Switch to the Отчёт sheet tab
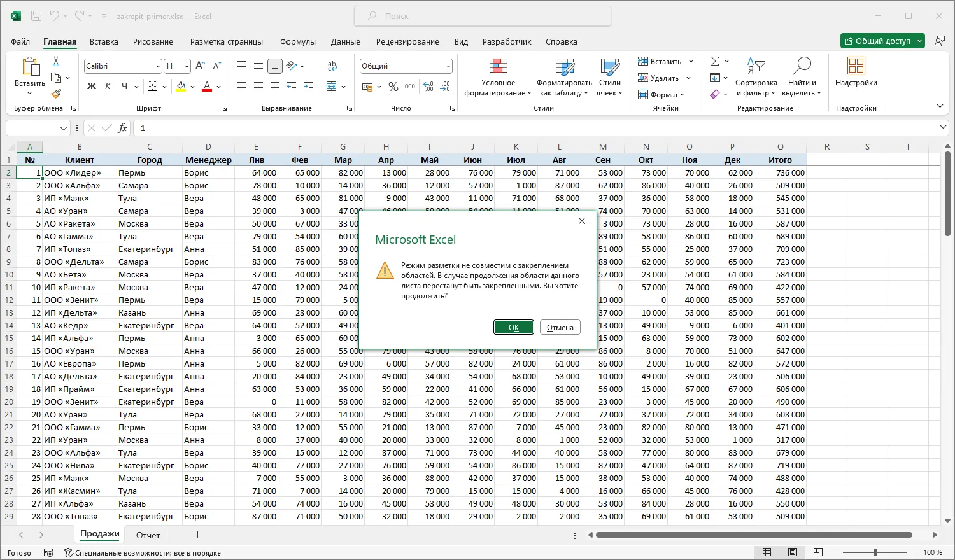 (x=148, y=535)
